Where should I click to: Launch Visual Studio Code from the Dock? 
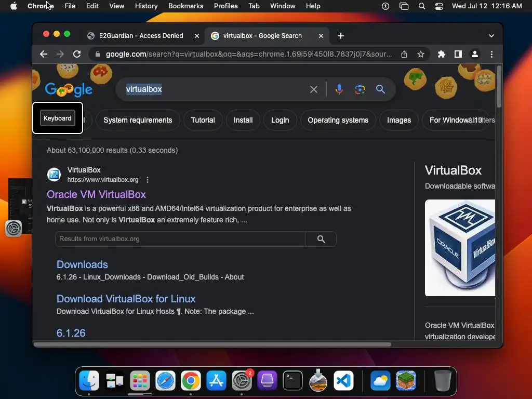click(x=343, y=380)
